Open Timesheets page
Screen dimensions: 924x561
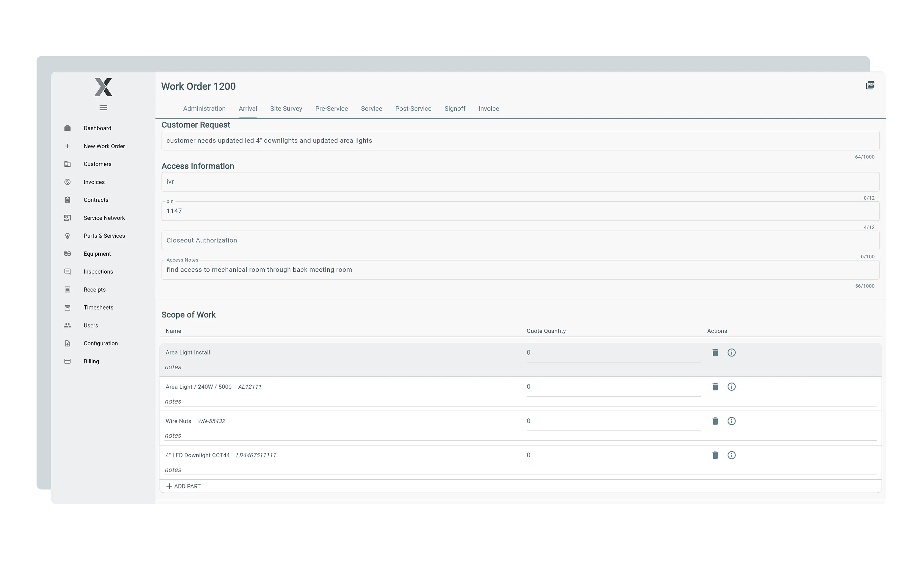coord(98,308)
